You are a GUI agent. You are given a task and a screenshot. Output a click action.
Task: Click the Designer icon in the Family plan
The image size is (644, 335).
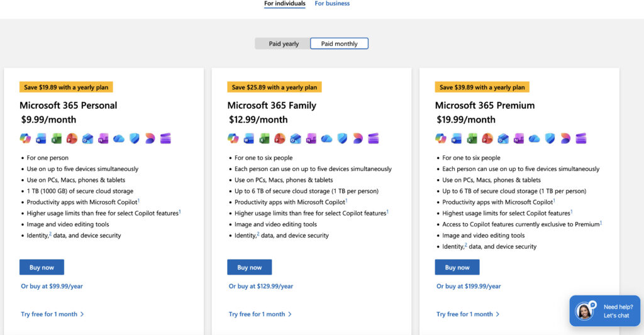pos(358,138)
